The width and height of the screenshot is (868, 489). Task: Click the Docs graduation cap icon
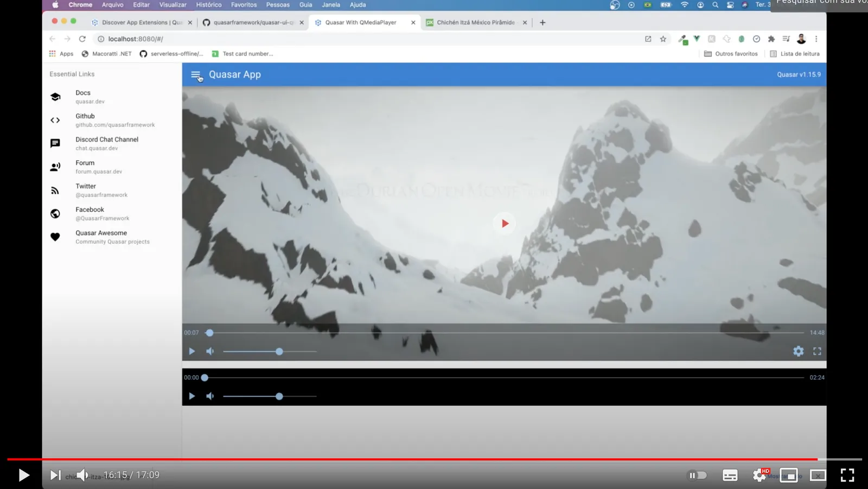55,97
